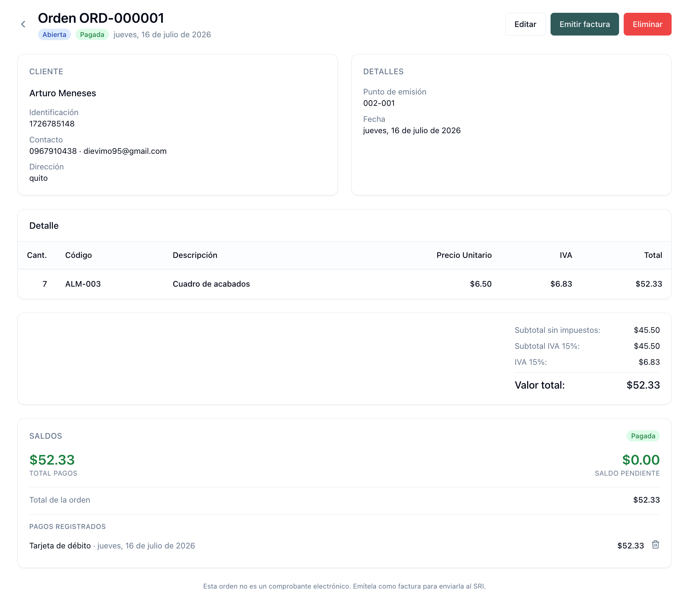Click the Pagada badge beside order date
The width and height of the screenshot is (700, 601).
[x=92, y=34]
